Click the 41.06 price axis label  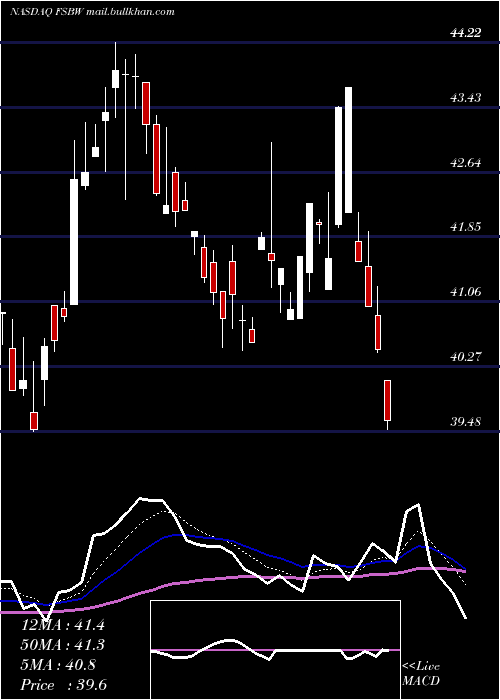(466, 292)
